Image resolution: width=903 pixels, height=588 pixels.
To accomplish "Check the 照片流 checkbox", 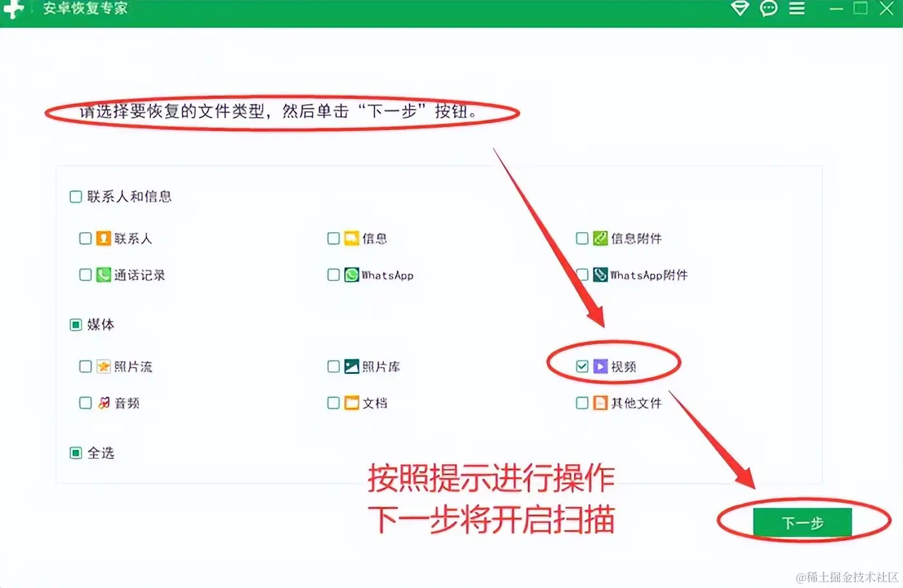I will [85, 367].
